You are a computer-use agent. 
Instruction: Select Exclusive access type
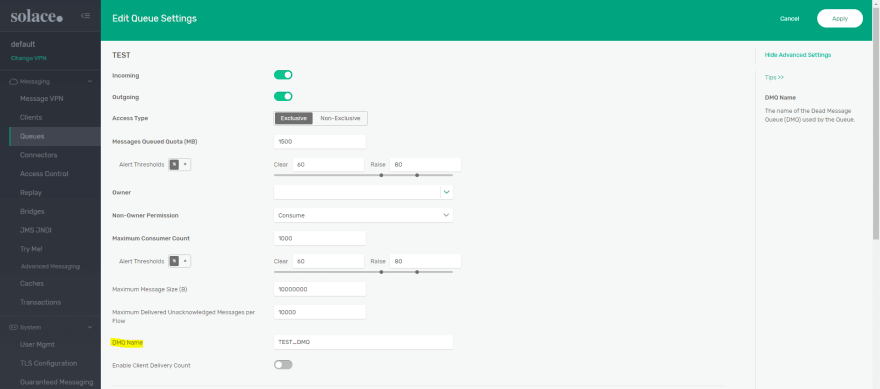[294, 118]
